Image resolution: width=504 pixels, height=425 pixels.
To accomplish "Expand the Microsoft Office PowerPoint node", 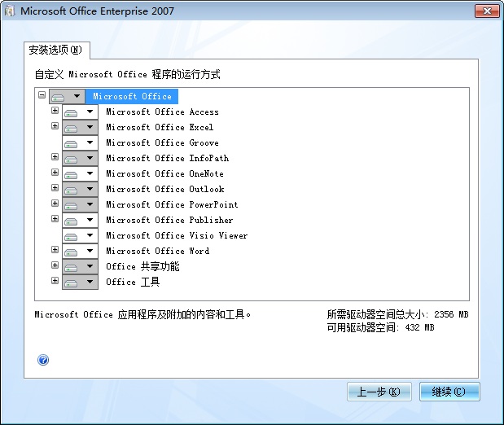I will coord(55,203).
